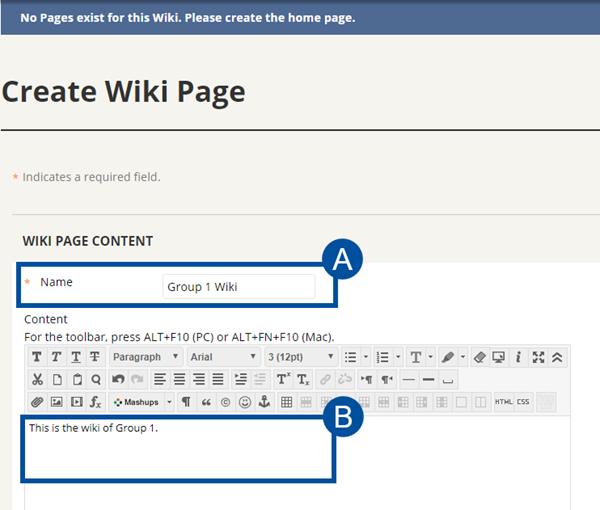Viewport: 600px width, 510px height.
Task: Insert a numbered list
Action: pyautogui.click(x=383, y=357)
